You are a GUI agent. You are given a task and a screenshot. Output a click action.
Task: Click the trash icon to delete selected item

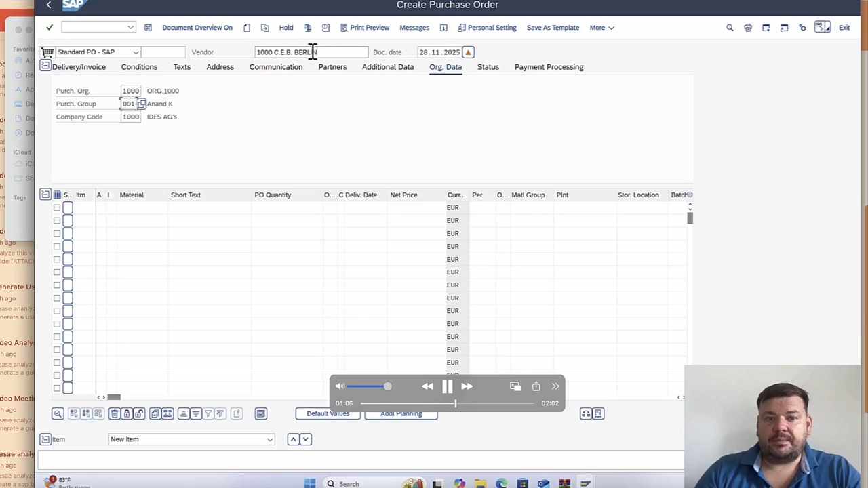(116, 413)
